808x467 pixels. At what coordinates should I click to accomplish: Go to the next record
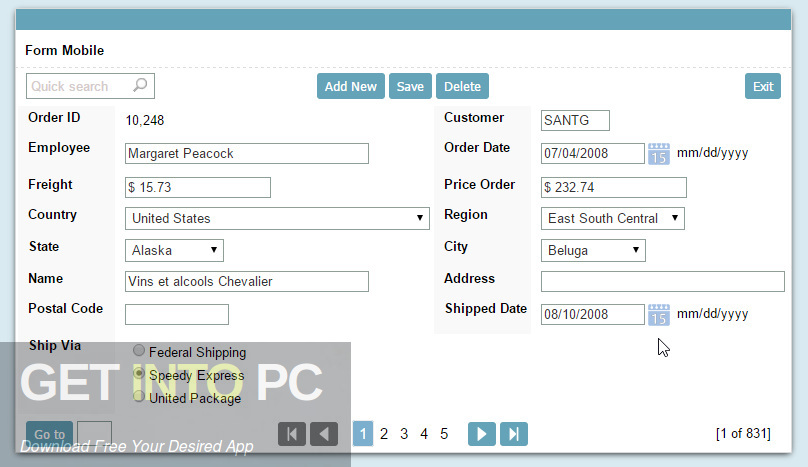pos(482,434)
